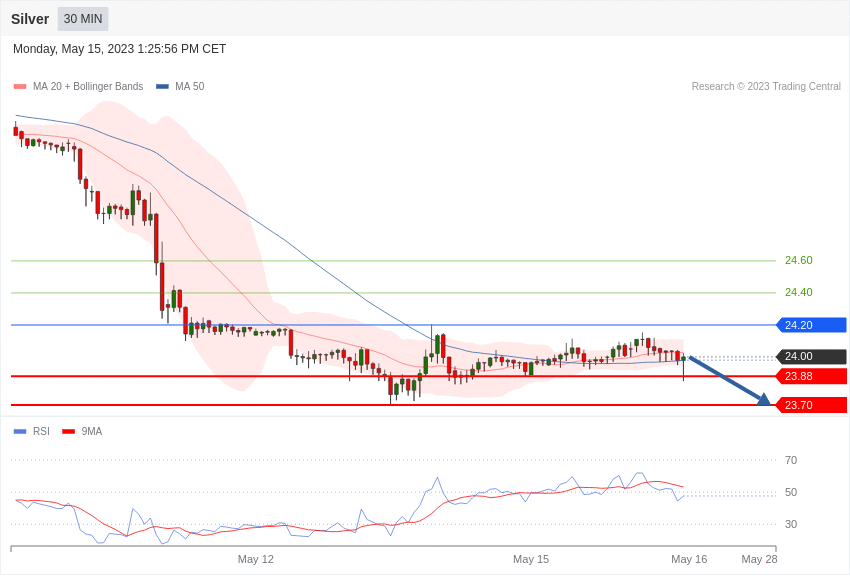The height and width of the screenshot is (576, 850).
Task: Click the May 15 date axis label
Action: coord(531,559)
